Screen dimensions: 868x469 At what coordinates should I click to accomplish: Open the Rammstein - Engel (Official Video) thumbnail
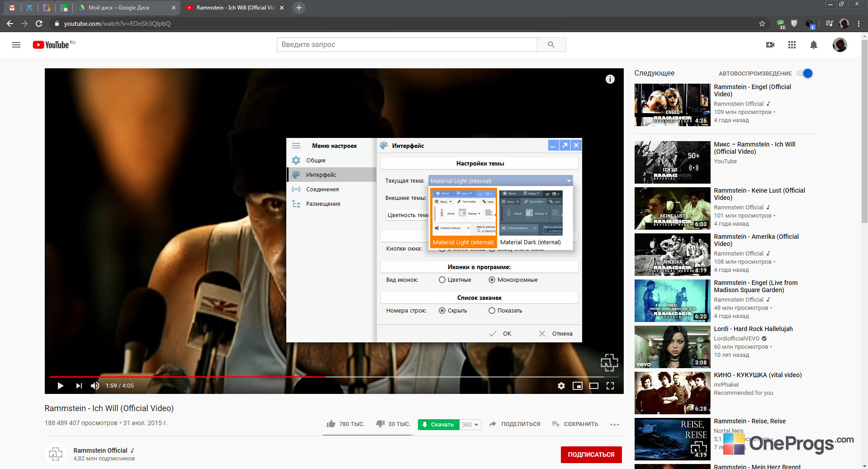pyautogui.click(x=672, y=105)
